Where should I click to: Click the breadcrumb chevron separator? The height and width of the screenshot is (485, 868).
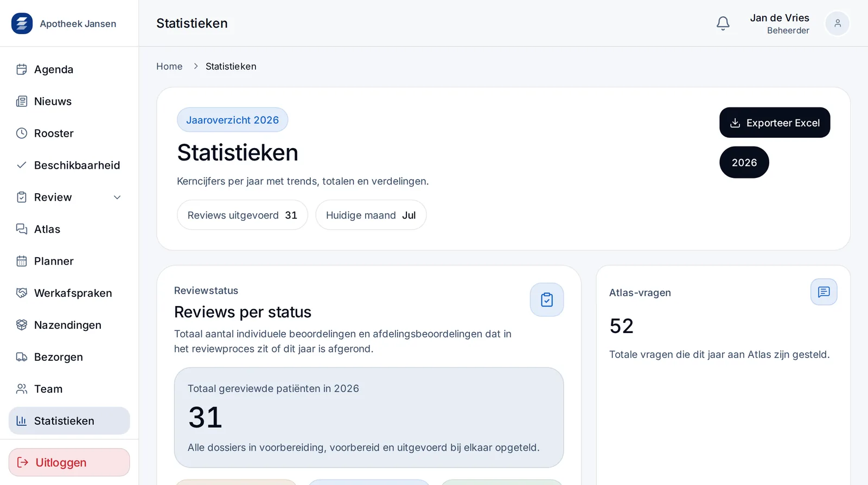pos(196,66)
